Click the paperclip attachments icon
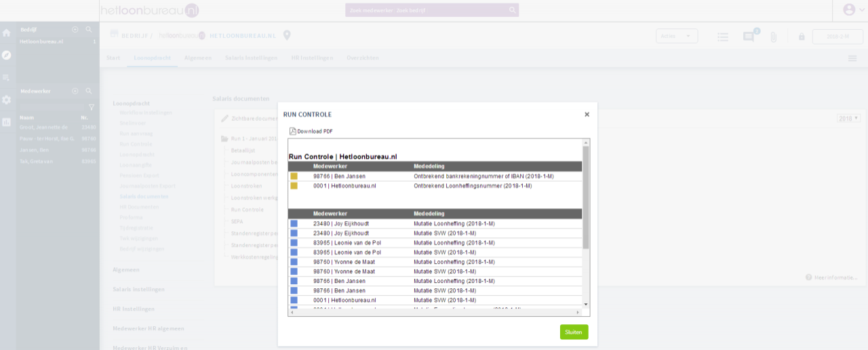Viewport: 868px width, 350px height. click(773, 37)
